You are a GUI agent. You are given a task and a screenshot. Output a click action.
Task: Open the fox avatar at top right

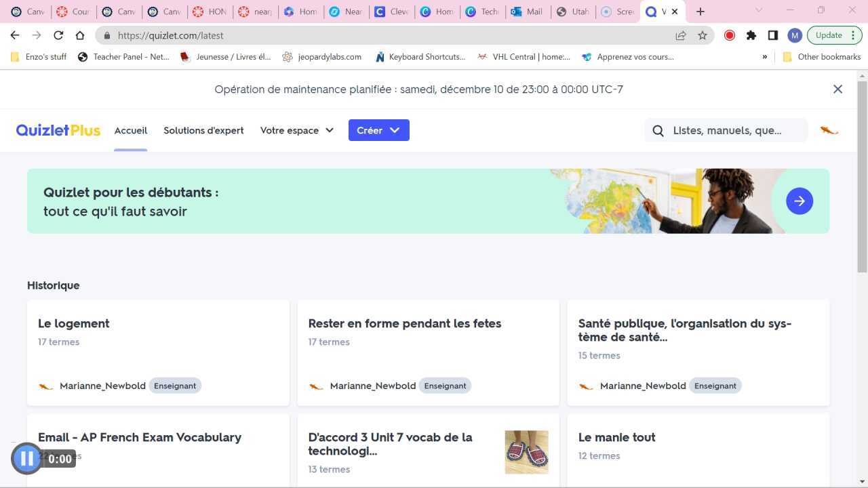tap(829, 130)
